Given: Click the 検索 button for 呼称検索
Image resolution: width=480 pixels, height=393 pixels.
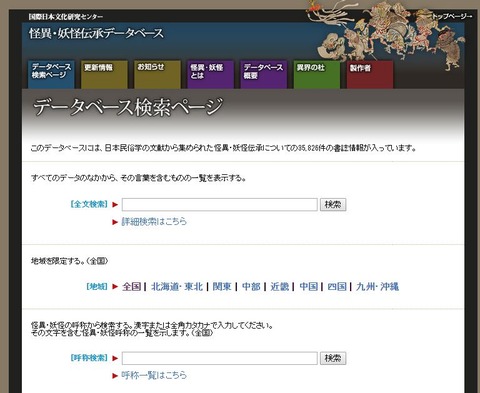Looking at the screenshot, I should pos(333,358).
